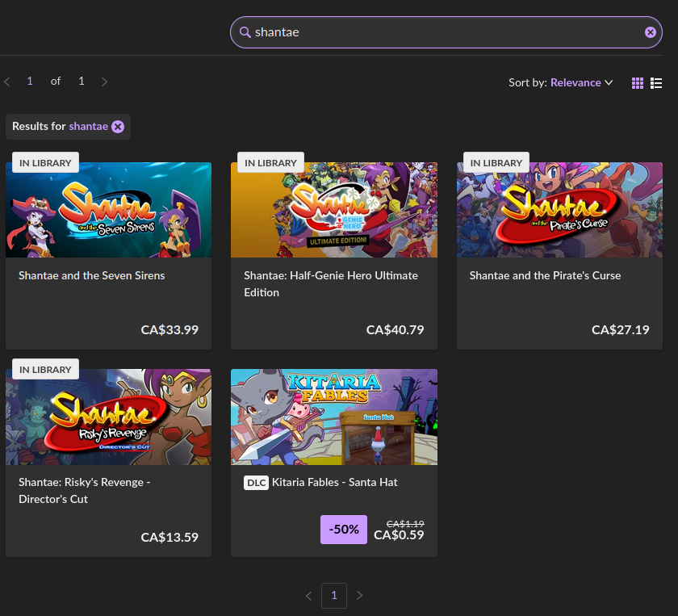Screen dimensions: 678x616
Task: Click the magnifying glass search icon
Action: 245,32
